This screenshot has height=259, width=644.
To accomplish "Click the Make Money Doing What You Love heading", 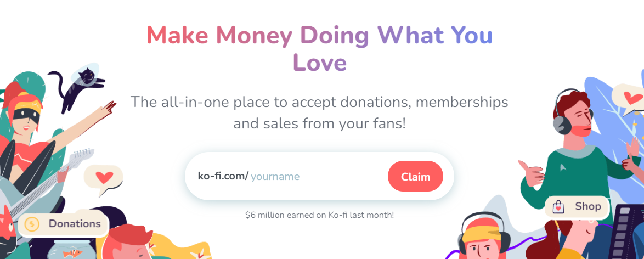I will point(320,49).
